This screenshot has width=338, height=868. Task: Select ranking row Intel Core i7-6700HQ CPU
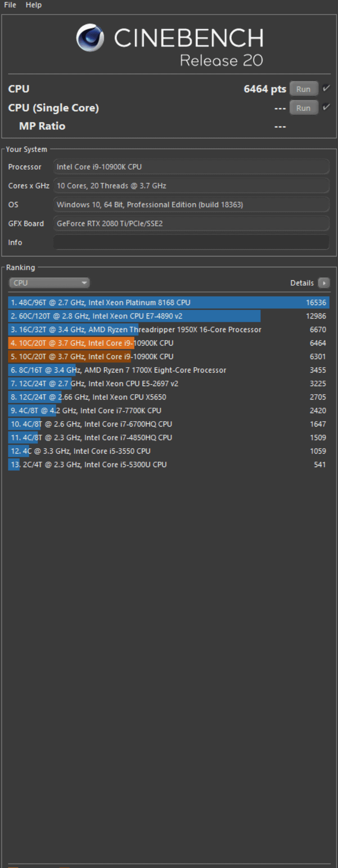(x=169, y=424)
